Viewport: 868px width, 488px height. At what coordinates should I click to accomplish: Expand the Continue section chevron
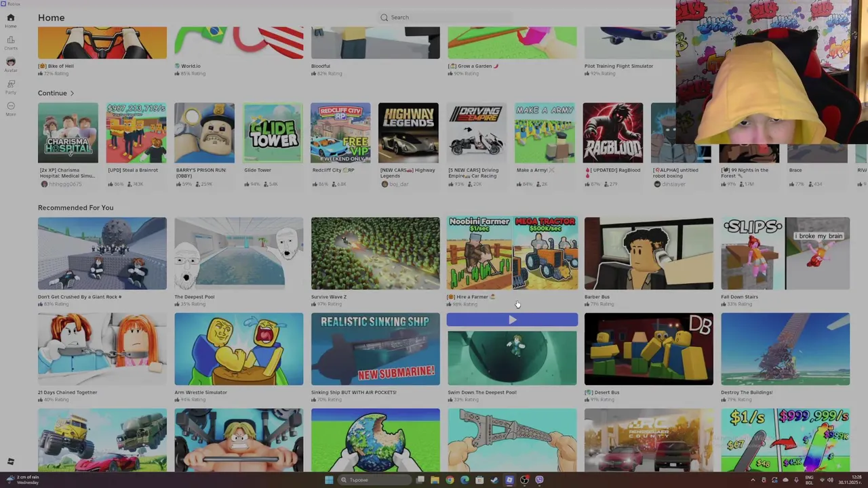pos(72,93)
